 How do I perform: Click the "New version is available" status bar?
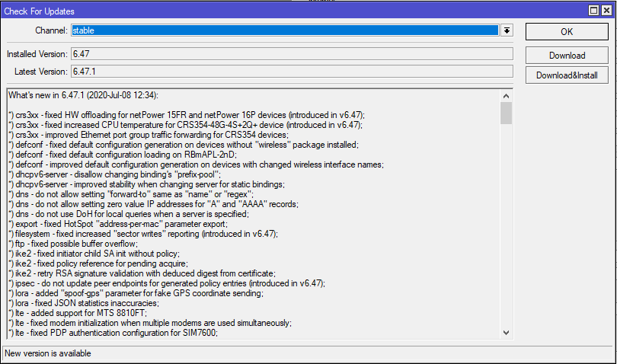pos(47,353)
